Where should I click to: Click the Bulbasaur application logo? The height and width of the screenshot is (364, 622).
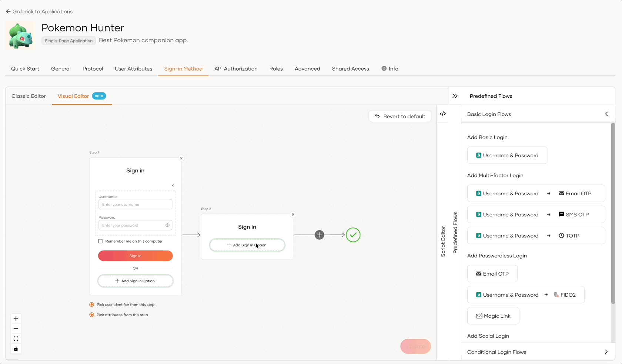pos(20,36)
